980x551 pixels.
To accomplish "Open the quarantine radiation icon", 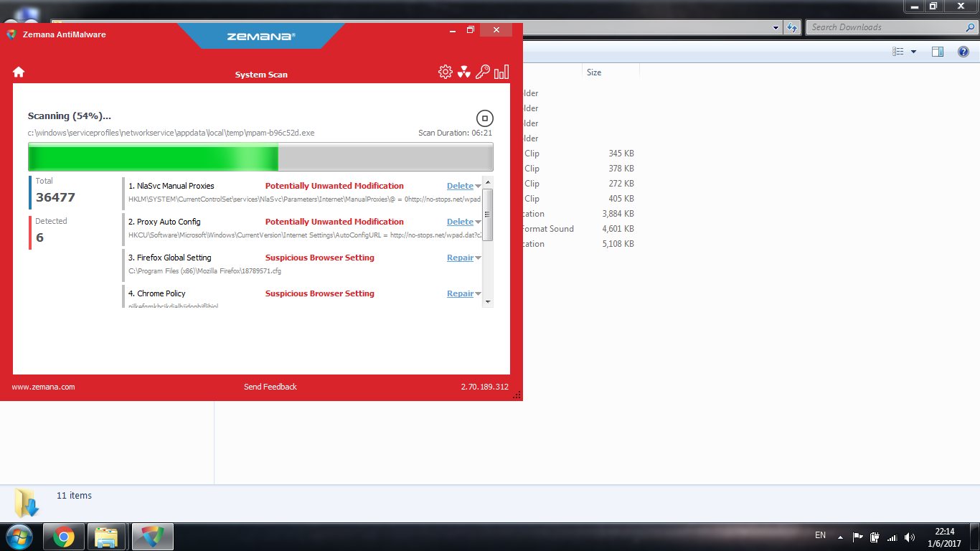I will pyautogui.click(x=464, y=72).
